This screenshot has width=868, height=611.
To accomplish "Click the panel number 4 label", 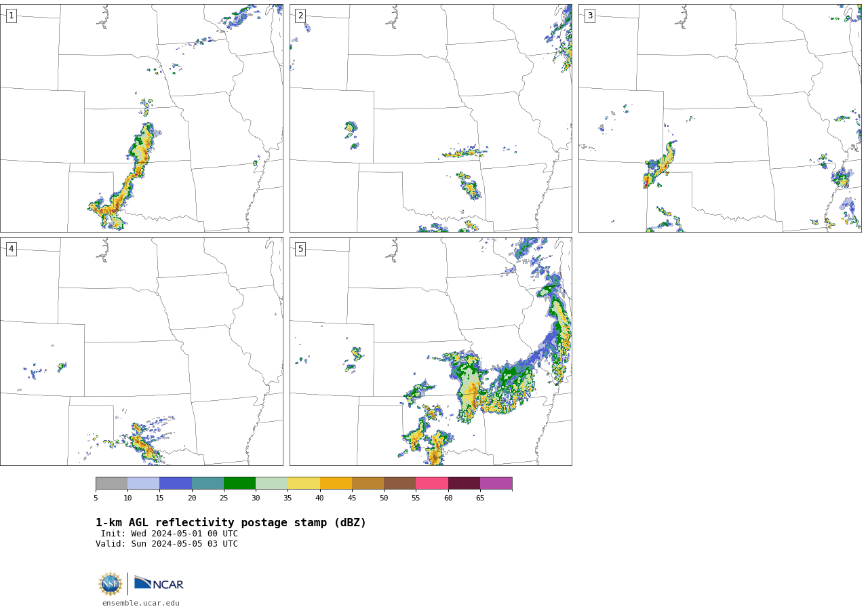I will click(11, 249).
